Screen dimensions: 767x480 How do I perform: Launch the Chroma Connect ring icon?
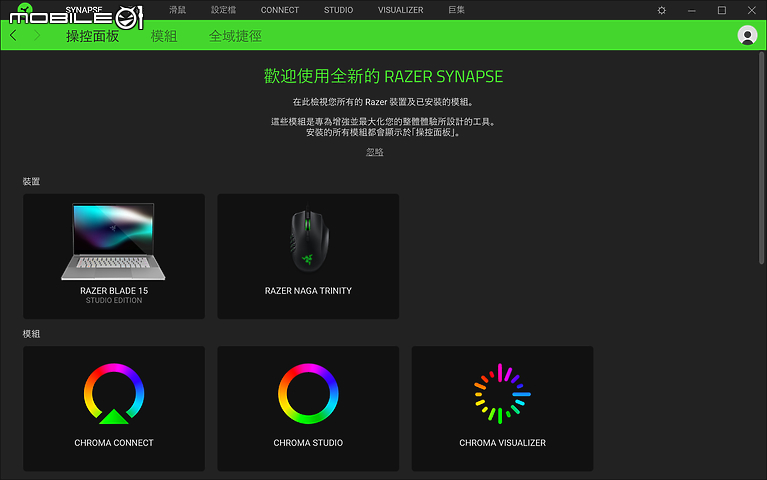tap(113, 394)
